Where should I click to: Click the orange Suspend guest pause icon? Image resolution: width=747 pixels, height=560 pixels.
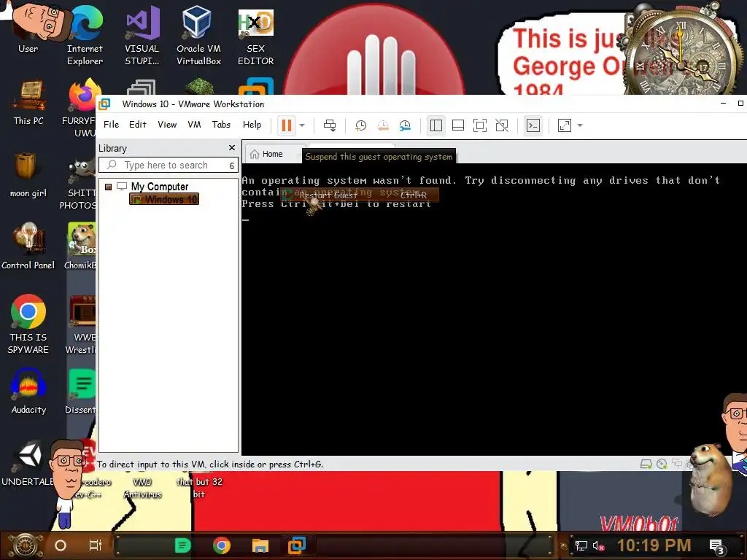[x=286, y=125]
